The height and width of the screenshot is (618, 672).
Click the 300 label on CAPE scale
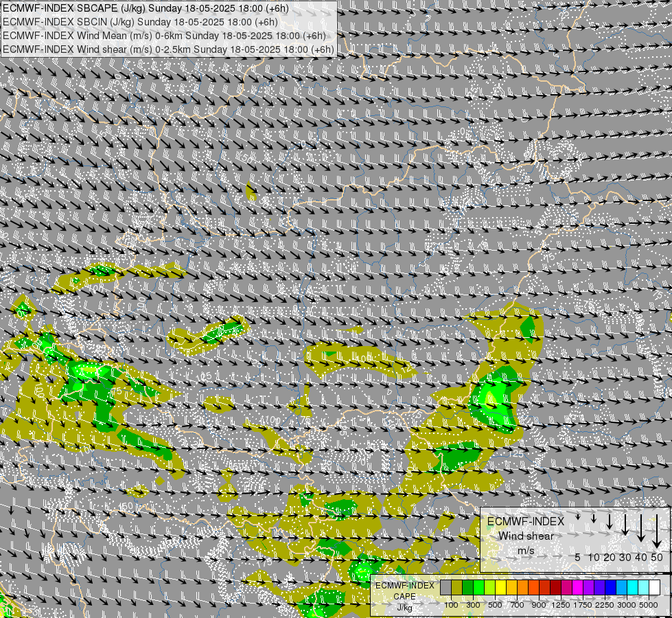click(473, 605)
